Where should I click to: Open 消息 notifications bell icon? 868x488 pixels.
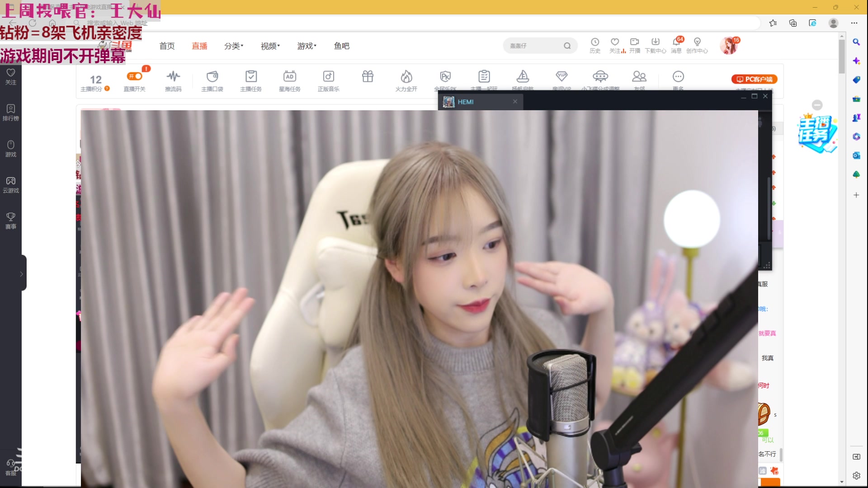676,45
